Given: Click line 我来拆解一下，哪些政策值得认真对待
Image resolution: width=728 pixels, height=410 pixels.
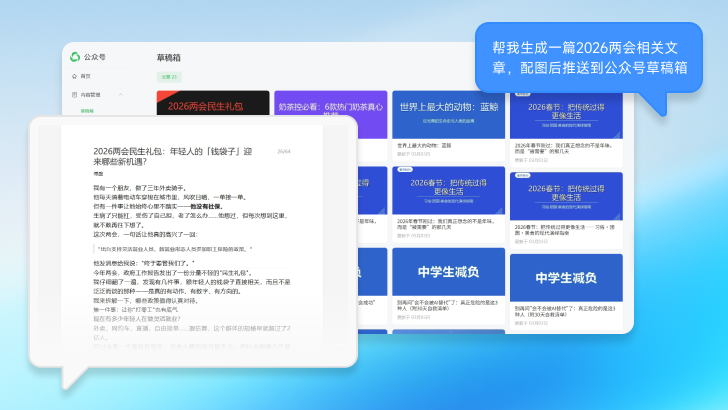Looking at the screenshot, I should pos(146,300).
